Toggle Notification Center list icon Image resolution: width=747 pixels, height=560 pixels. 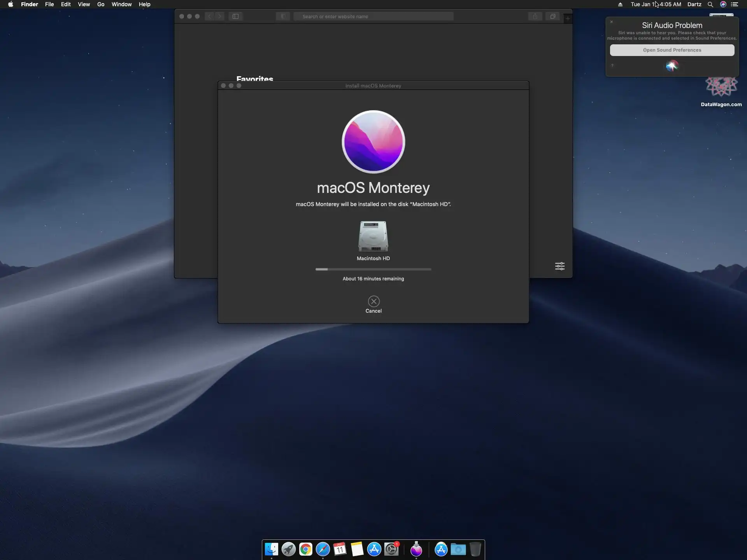tap(735, 4)
